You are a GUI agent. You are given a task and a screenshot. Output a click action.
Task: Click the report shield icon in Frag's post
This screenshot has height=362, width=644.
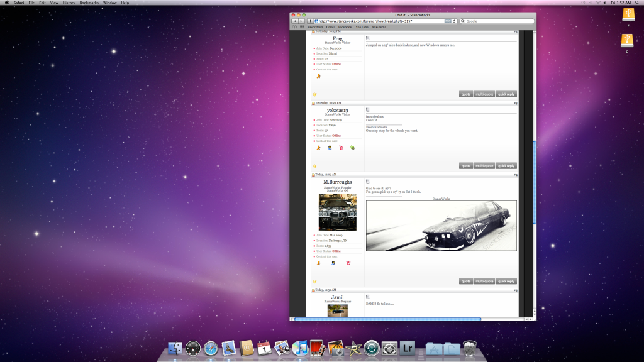pyautogui.click(x=314, y=94)
